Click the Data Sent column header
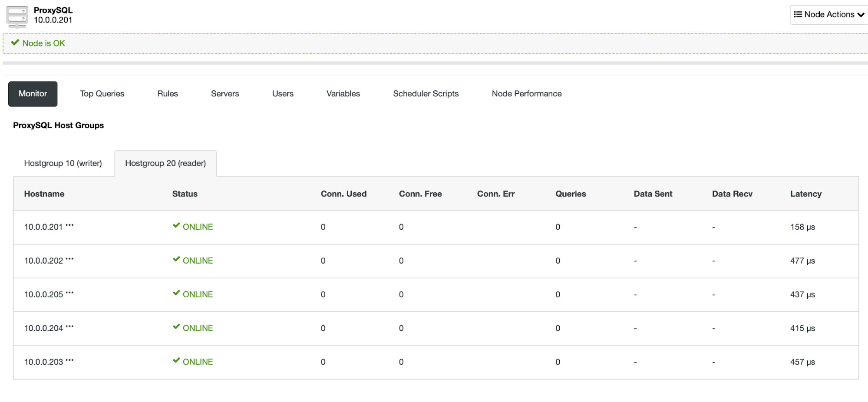The image size is (868, 402). coord(653,194)
